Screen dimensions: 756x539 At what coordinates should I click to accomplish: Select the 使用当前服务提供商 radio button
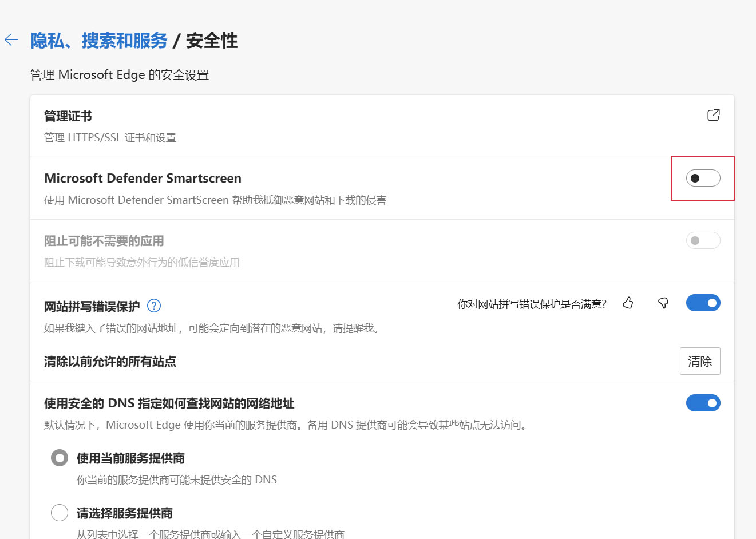tap(60, 458)
